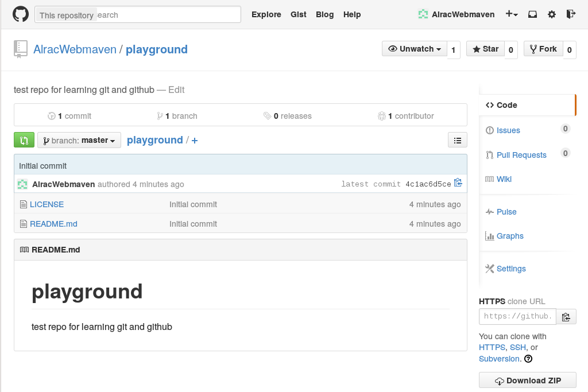Open repository Settings in sidebar

pos(510,269)
